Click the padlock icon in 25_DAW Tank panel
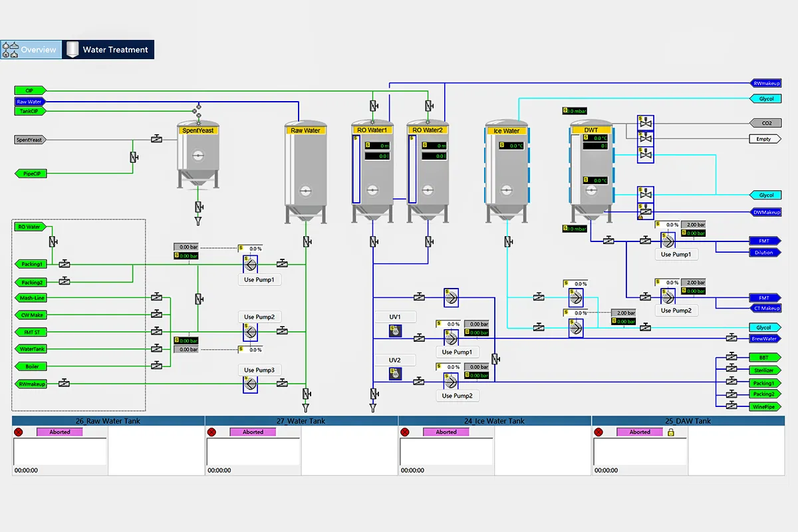 point(671,432)
